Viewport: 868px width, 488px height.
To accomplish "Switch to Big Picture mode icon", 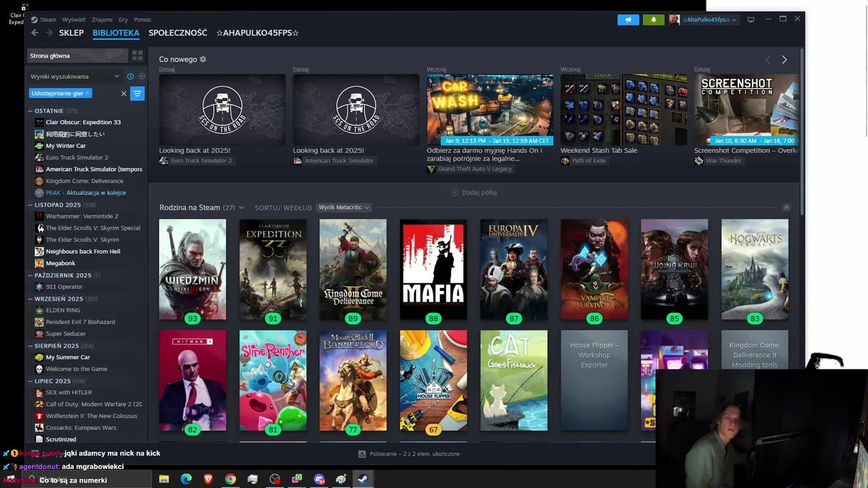I will (x=751, y=20).
